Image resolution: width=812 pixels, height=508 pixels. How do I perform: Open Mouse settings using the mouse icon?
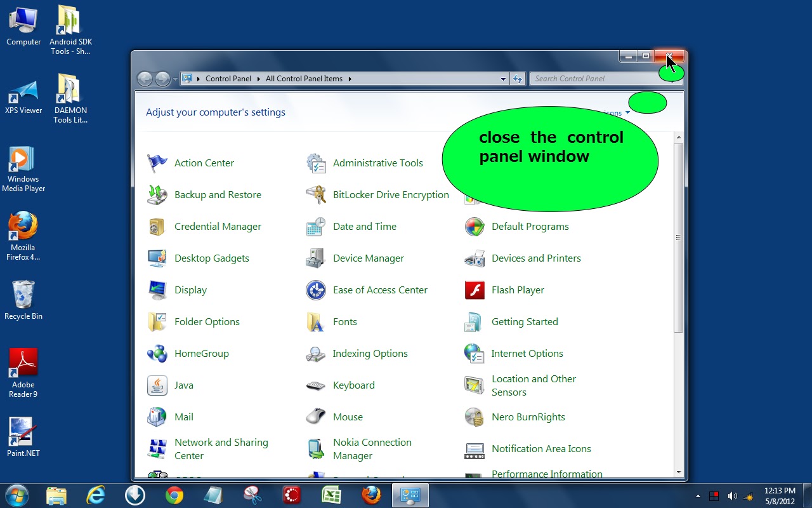(x=315, y=417)
